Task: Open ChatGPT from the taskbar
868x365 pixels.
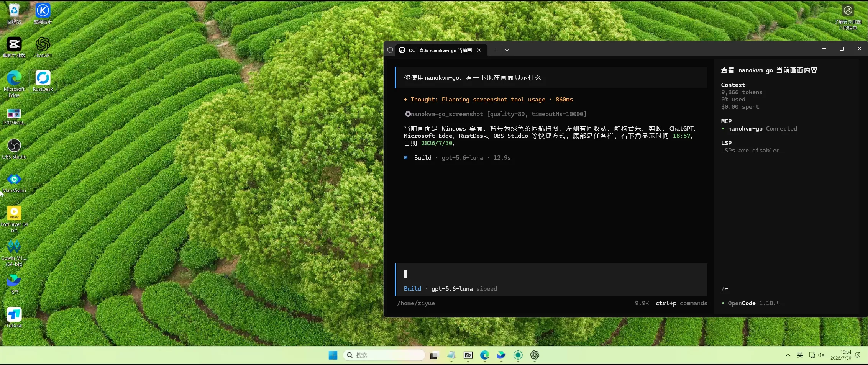Action: point(535,355)
